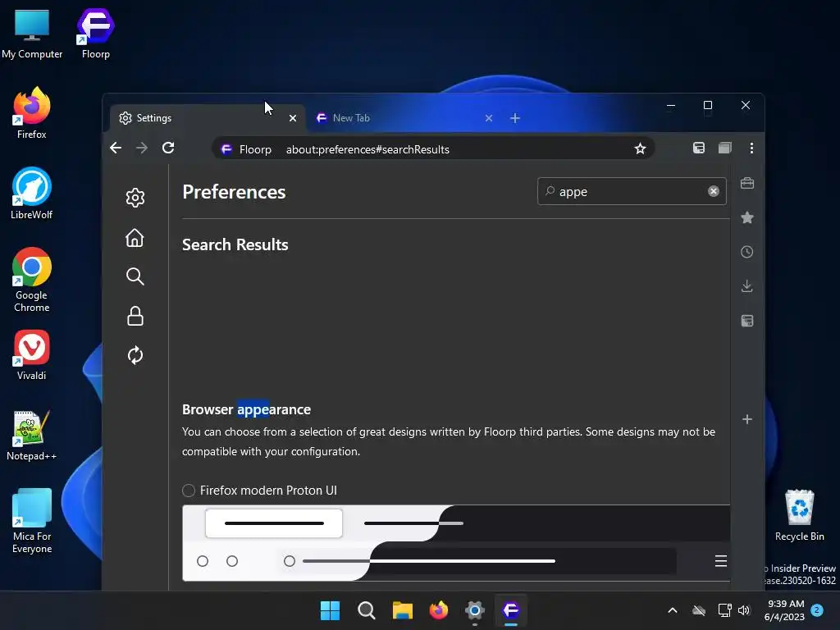Open tabs view toolbar button
The width and height of the screenshot is (840, 630).
725,148
